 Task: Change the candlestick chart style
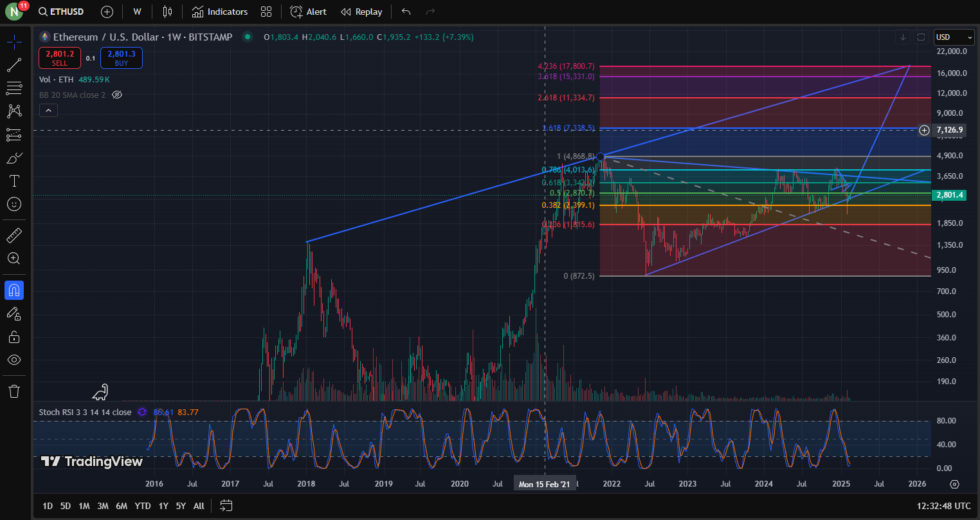[x=168, y=12]
